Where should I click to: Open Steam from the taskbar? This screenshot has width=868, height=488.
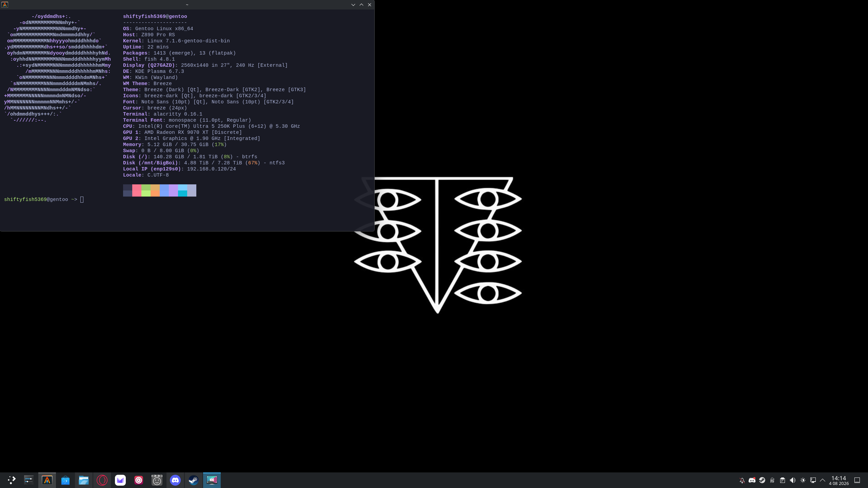(x=194, y=480)
